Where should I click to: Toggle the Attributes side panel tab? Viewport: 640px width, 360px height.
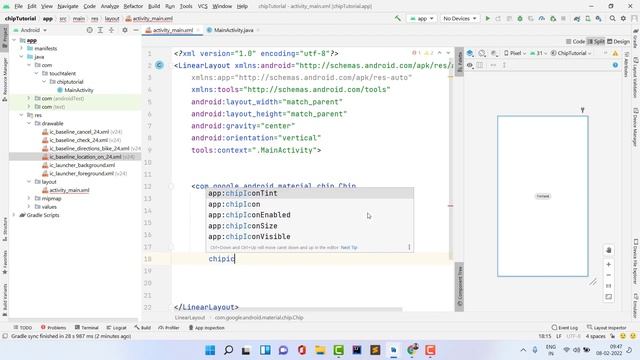(x=626, y=64)
